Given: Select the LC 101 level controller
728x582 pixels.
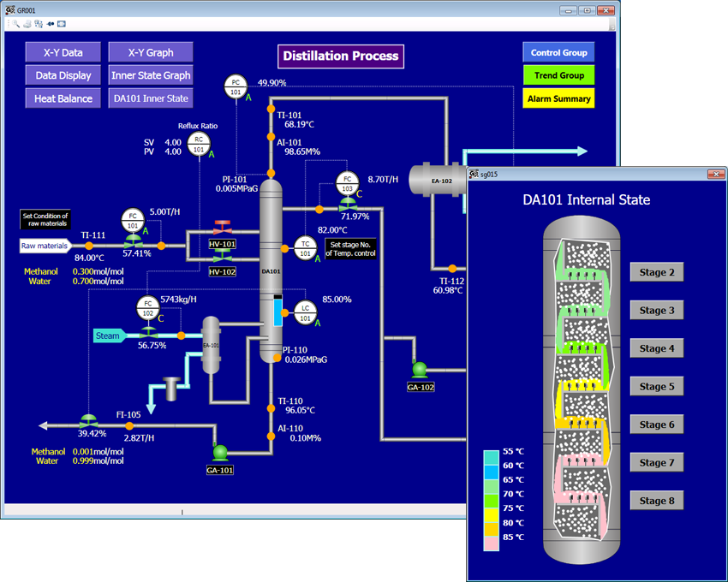Looking at the screenshot, I should (305, 313).
